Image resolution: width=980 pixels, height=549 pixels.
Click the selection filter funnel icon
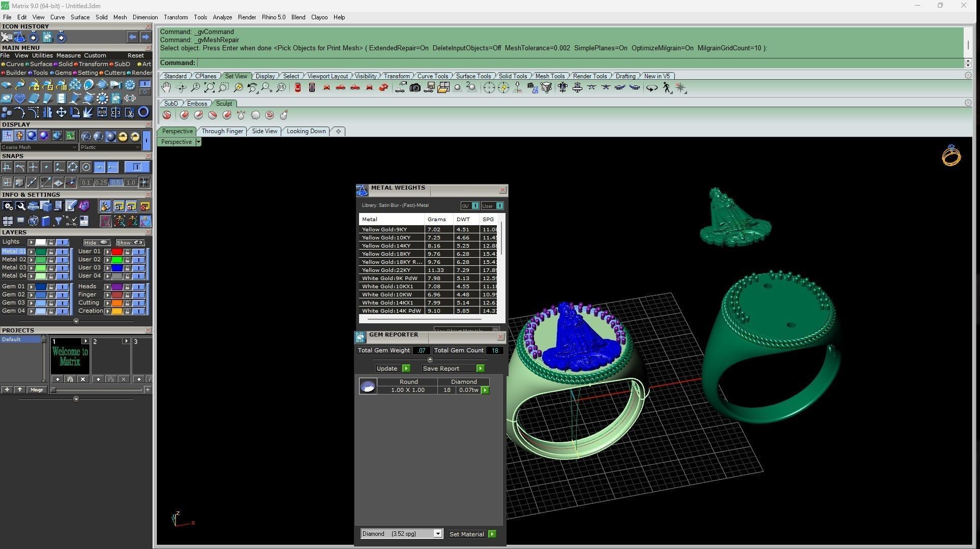[x=58, y=221]
